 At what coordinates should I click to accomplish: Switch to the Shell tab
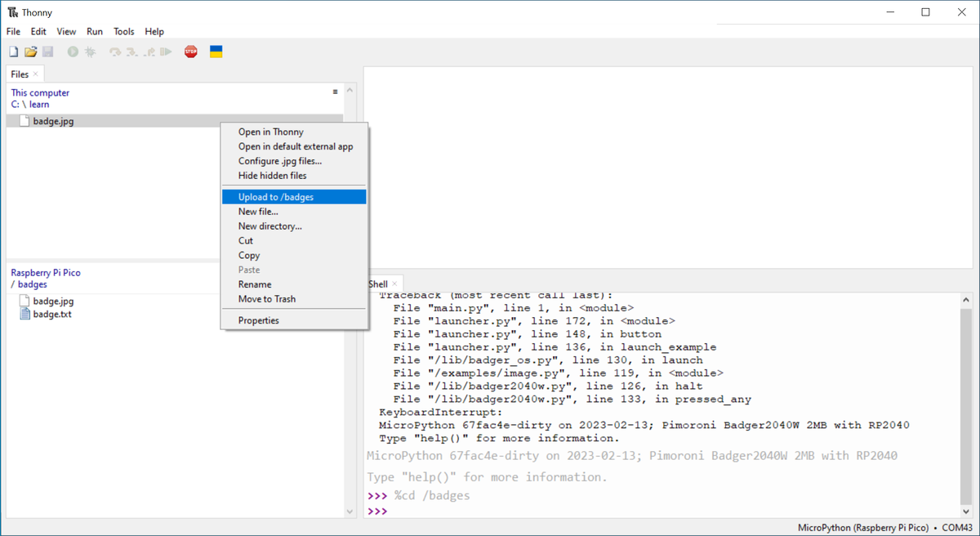pos(379,284)
